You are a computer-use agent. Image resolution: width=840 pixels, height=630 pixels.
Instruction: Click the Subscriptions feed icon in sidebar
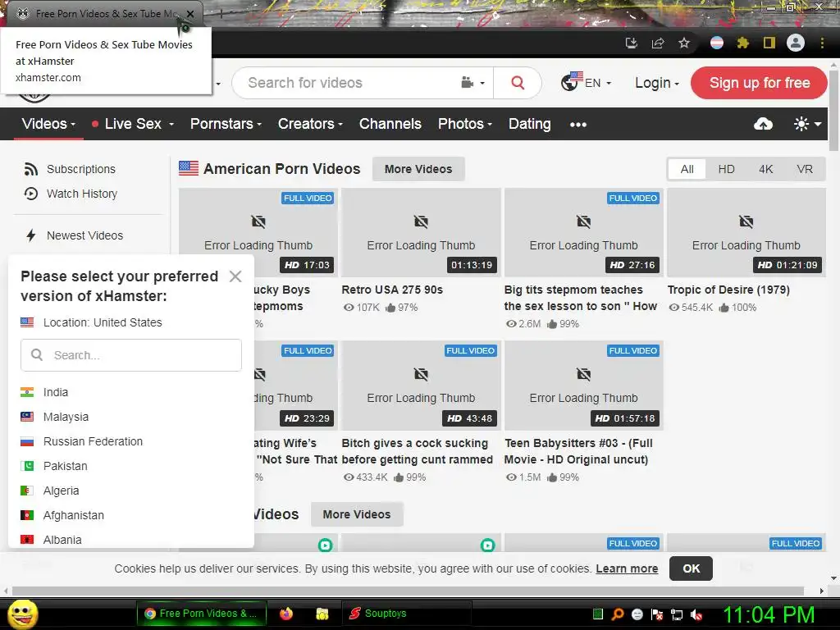point(31,169)
